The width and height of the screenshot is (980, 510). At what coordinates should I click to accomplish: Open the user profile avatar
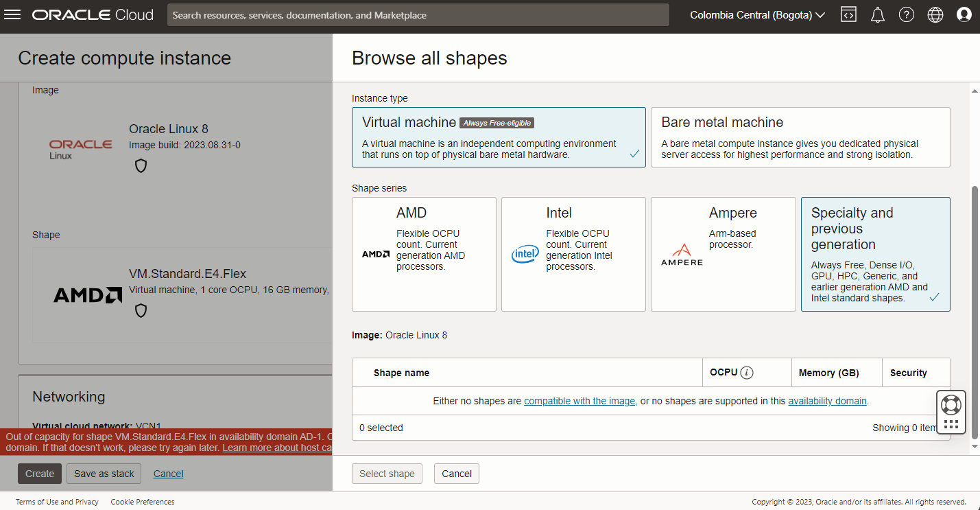(964, 15)
